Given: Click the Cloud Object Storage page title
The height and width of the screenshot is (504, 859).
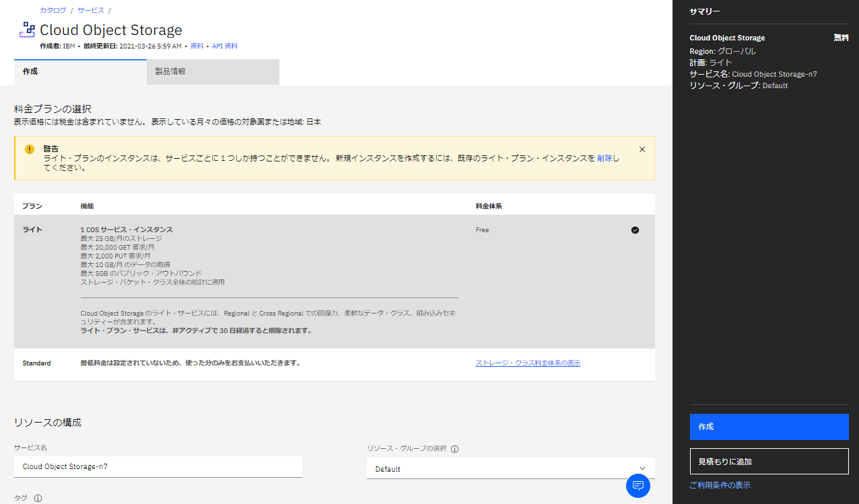Looking at the screenshot, I should 111,30.
